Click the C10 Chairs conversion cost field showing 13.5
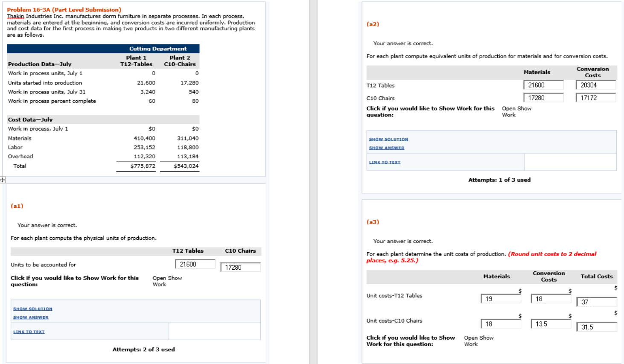Screen dimensions: 624x364 [x=550, y=324]
